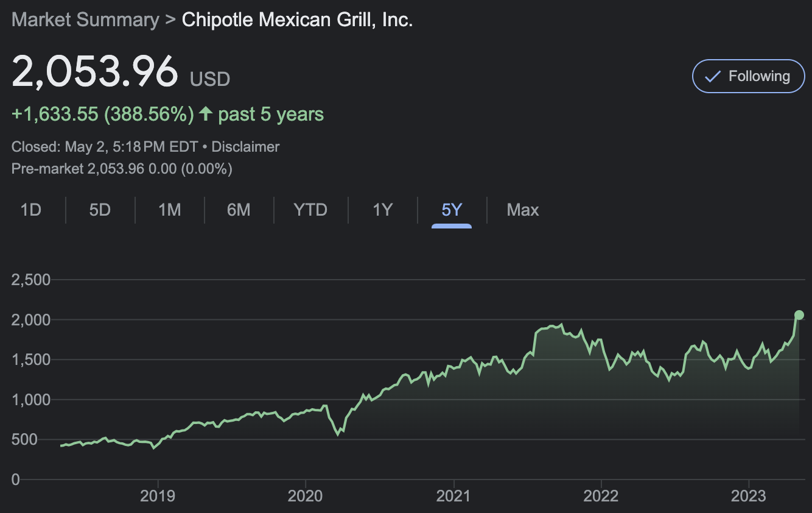Image resolution: width=812 pixels, height=513 pixels.
Task: Click the latest price dot on chart
Action: 799,315
